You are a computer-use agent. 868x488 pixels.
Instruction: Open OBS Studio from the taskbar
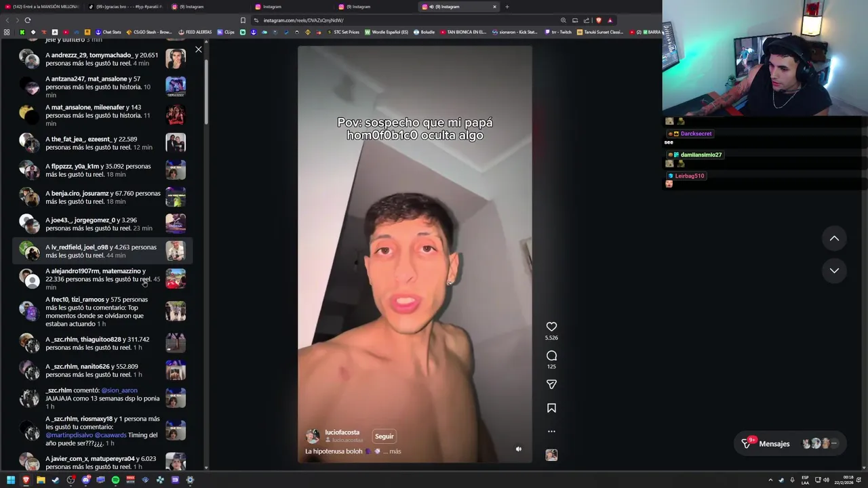[71, 480]
